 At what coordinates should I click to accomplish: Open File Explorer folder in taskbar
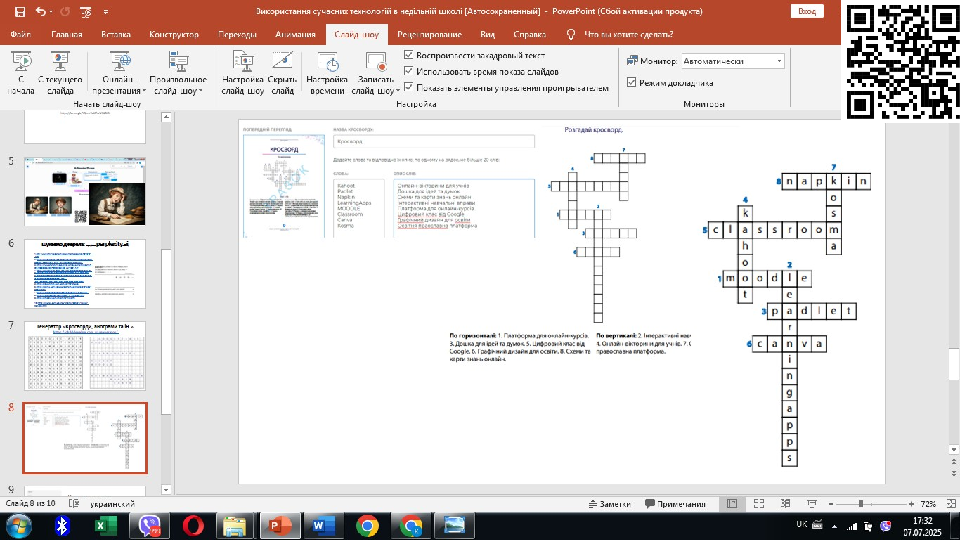coord(234,526)
